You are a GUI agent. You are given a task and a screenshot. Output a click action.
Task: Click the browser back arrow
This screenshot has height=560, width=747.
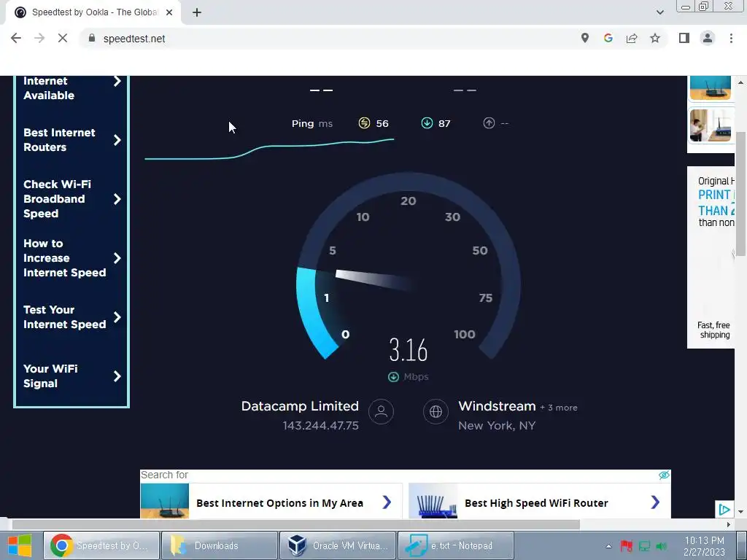16,38
